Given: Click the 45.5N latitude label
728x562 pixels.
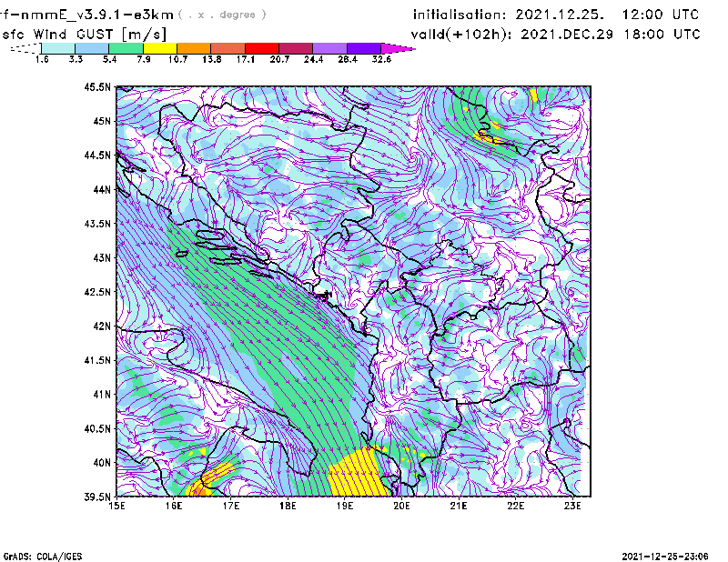Looking at the screenshot, I should click(x=97, y=86).
